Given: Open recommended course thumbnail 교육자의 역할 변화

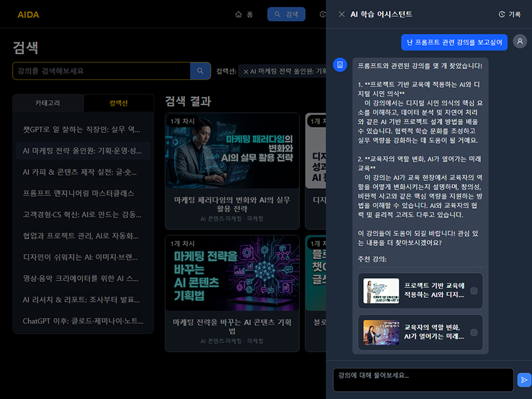Looking at the screenshot, I should [x=381, y=332].
